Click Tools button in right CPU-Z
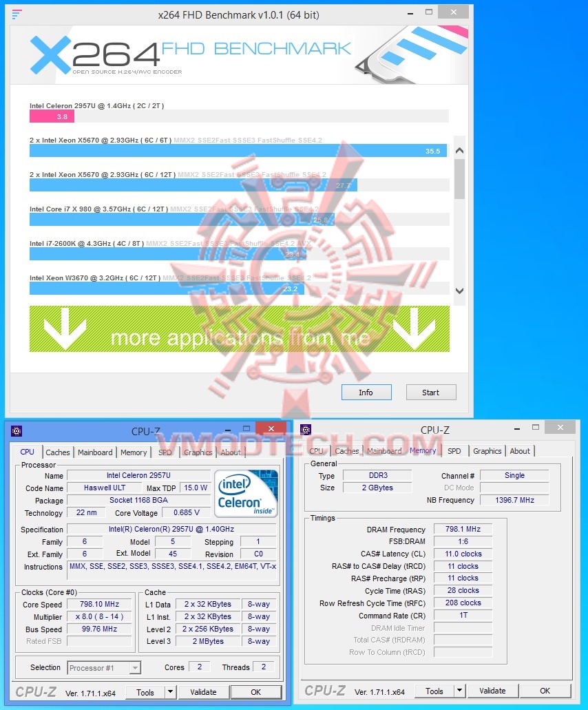 [x=434, y=691]
